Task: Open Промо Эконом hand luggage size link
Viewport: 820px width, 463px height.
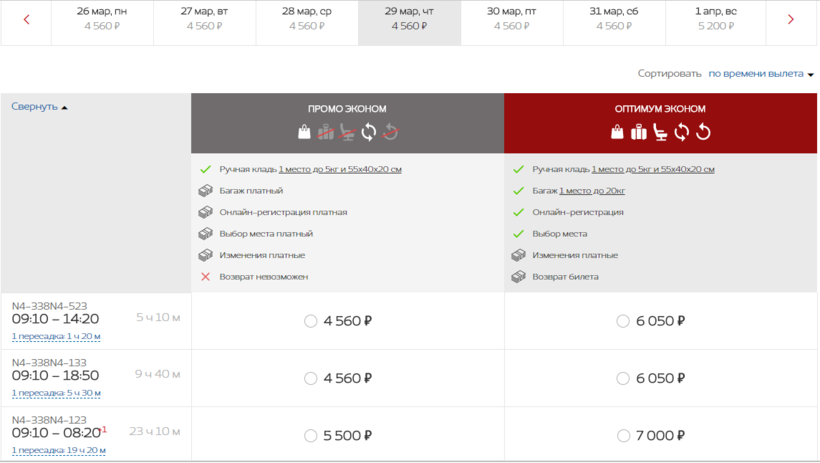Action: click(x=340, y=169)
